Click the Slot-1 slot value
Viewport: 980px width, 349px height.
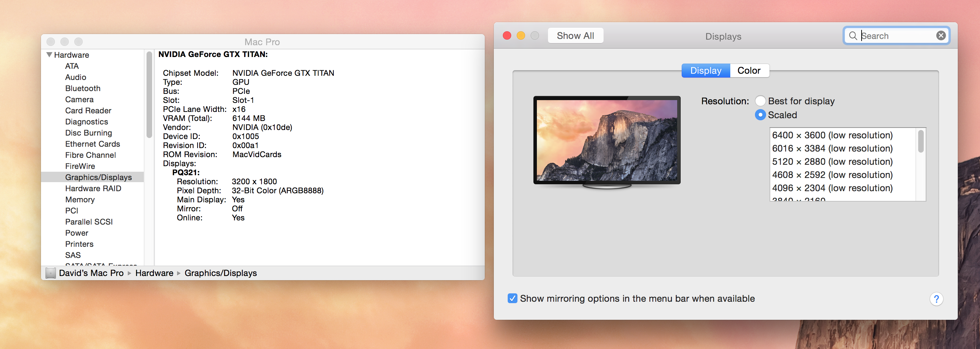coord(243,100)
